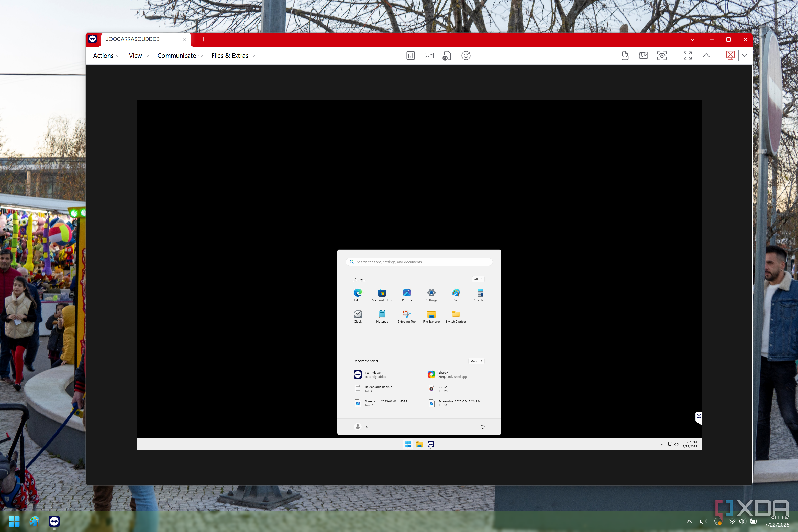This screenshot has height=532, width=798.
Task: Open the local Windows Start button
Action: point(14,521)
